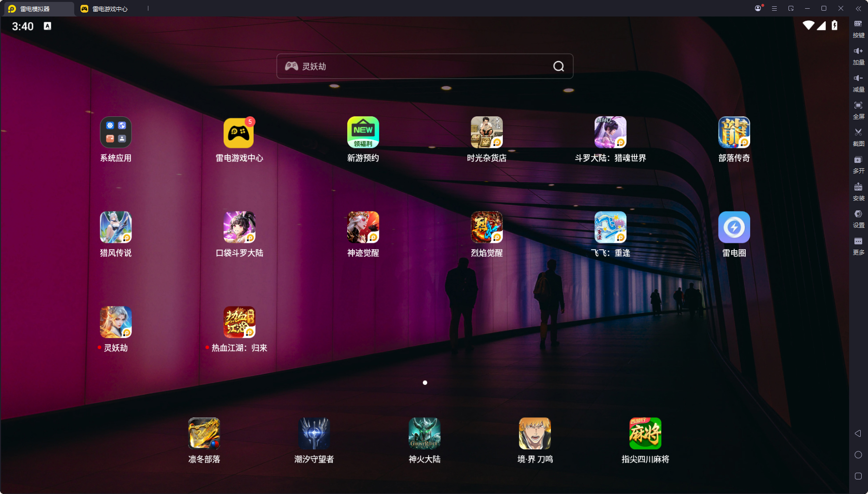Viewport: 868px width, 494px height.
Task: Open 潮汐守望者 from the dock
Action: click(x=314, y=433)
